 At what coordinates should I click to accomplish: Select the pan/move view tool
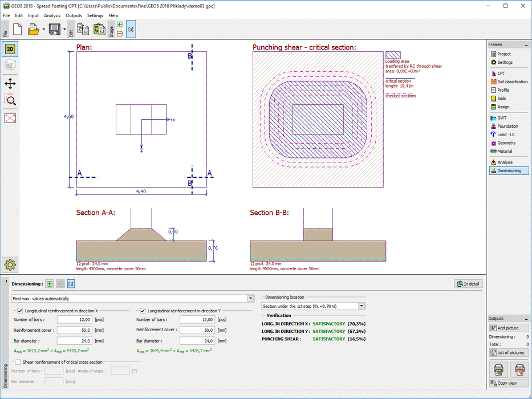10,84
